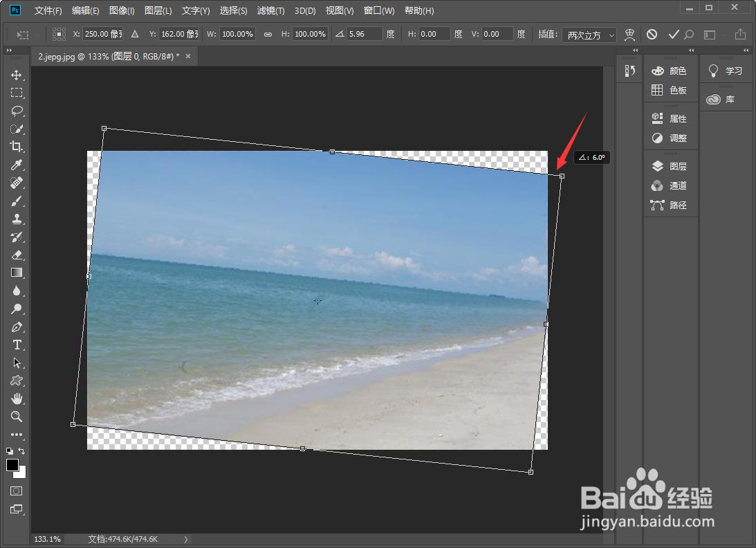Open the Edit Toolbar three-dots button
This screenshot has width=756, height=548.
point(17,435)
